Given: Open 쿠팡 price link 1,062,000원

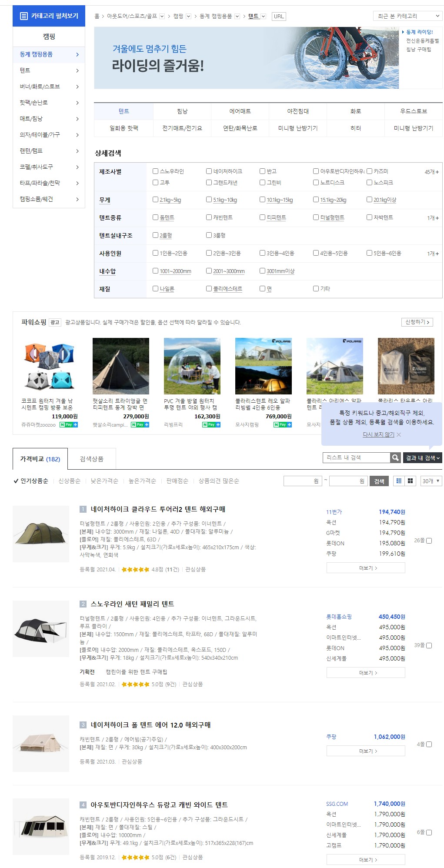Looking at the screenshot, I should coord(366,737).
